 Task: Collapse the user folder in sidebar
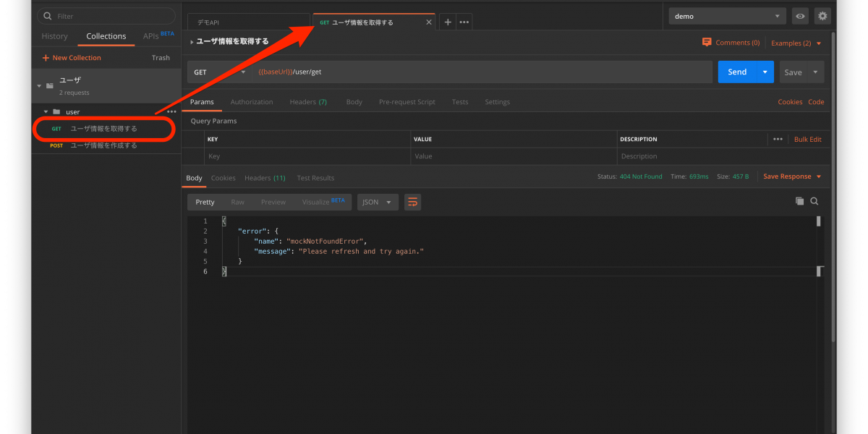(46, 112)
